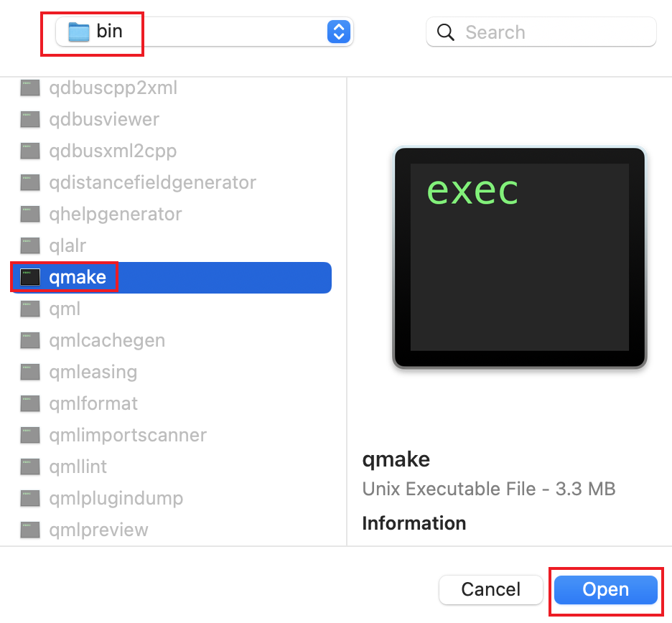The width and height of the screenshot is (672, 623).
Task: Click the blue up-down chevron stepper
Action: click(338, 32)
